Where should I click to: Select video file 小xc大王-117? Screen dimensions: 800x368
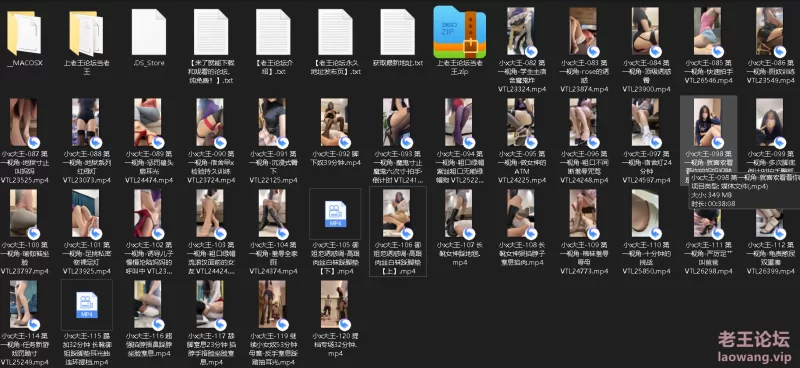pyautogui.click(x=211, y=305)
